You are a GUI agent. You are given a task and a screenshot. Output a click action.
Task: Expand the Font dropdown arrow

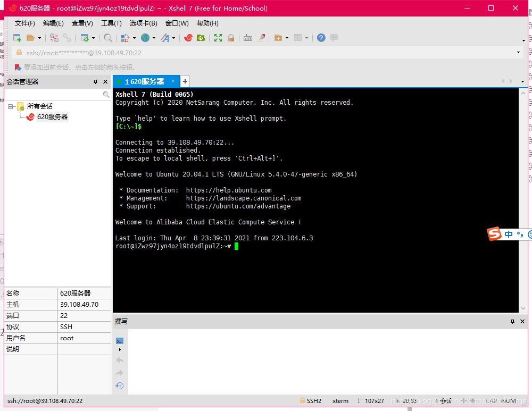coord(174,38)
